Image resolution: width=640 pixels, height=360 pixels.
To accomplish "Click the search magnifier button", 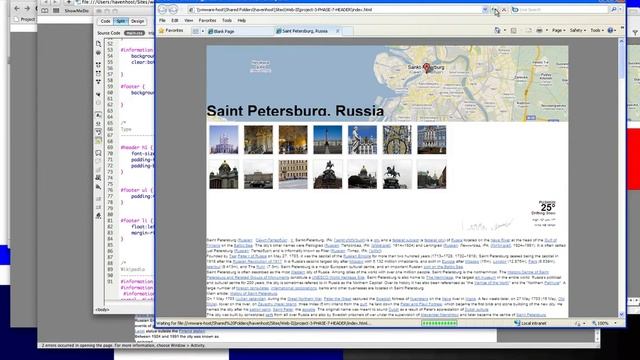I will tap(613, 9).
